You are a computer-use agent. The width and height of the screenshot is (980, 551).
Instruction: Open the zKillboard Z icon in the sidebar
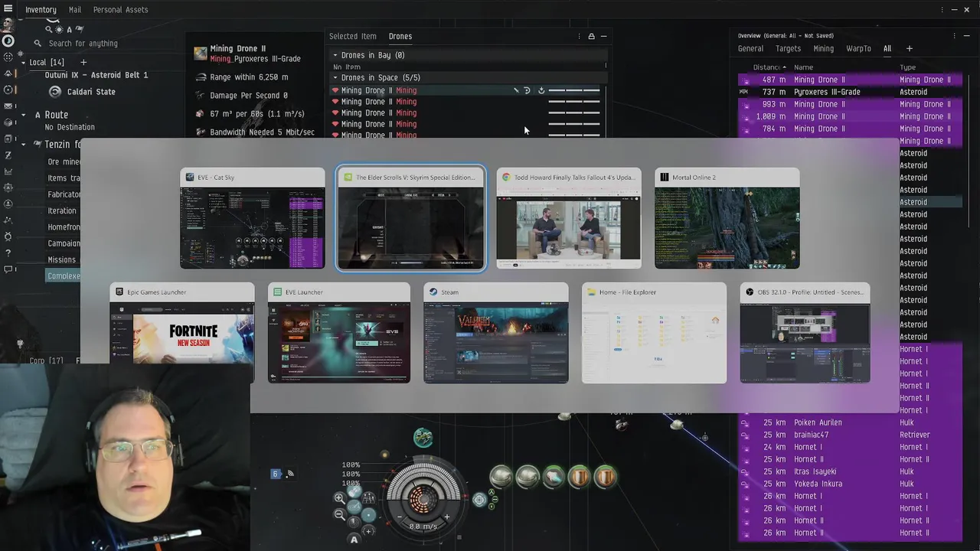(8, 155)
